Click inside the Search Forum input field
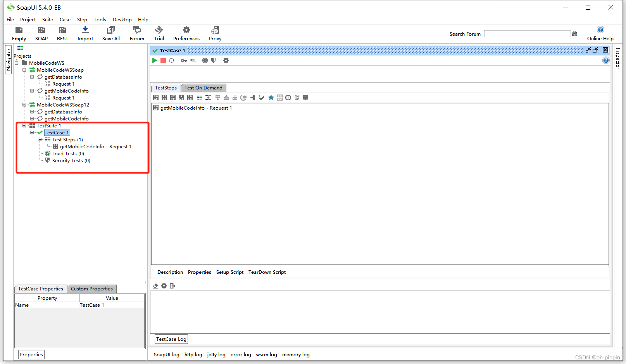Screen dimensions: 626x364 coord(527,34)
